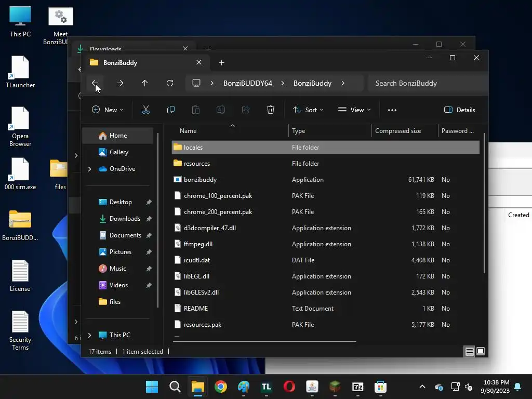
Task: Sort by Compressed size column header
Action: (405, 131)
